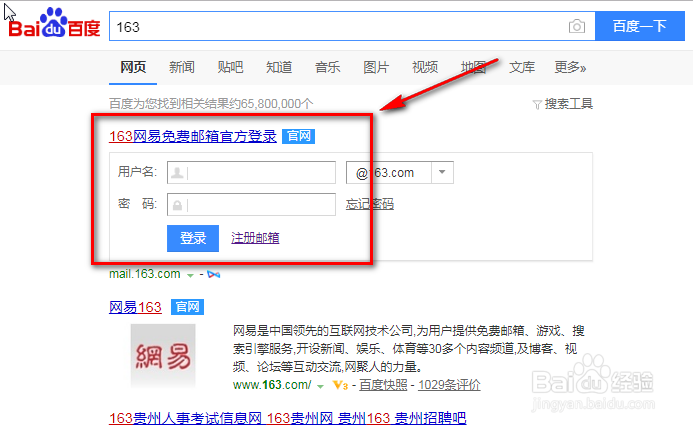The width and height of the screenshot is (693, 428).
Task: Click the blue 登录 login button
Action: pyautogui.click(x=193, y=238)
